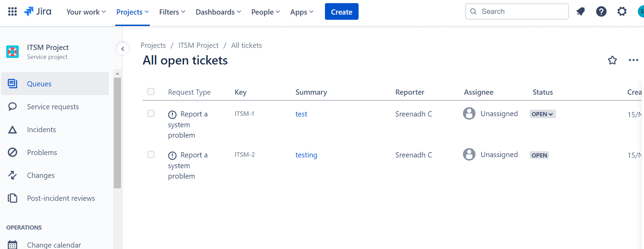Open the 'testing' ticket summary link

click(x=306, y=155)
